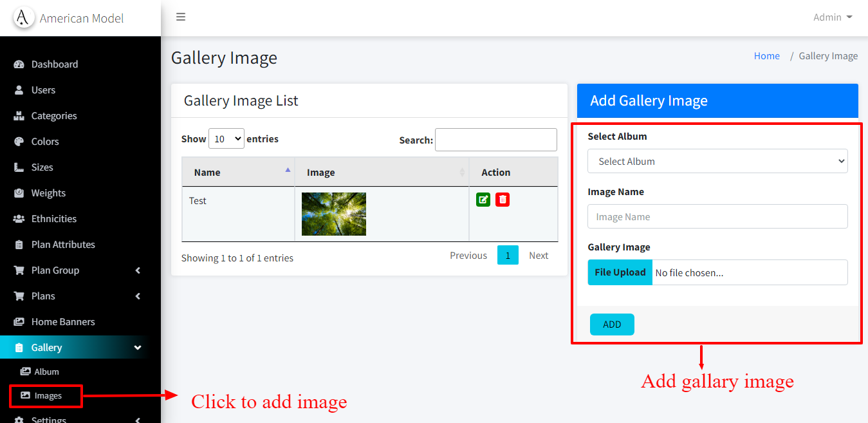Select Images under Gallery menu
This screenshot has width=868, height=423.
48,396
